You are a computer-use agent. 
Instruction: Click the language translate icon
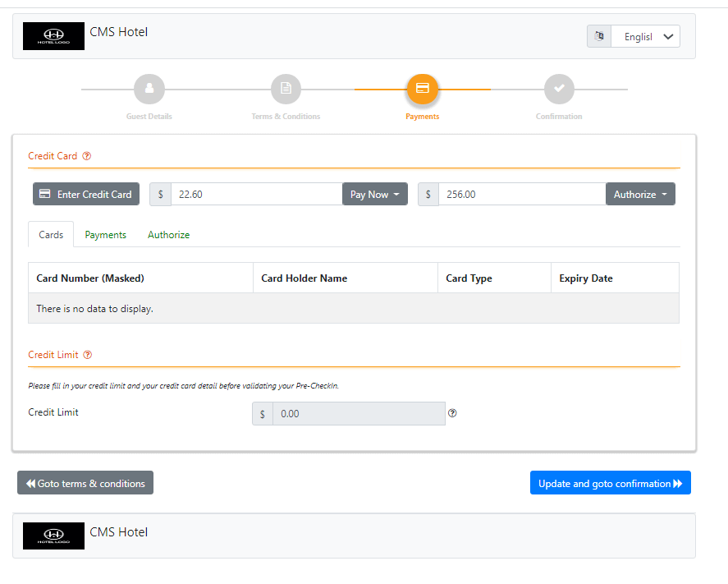[599, 36]
